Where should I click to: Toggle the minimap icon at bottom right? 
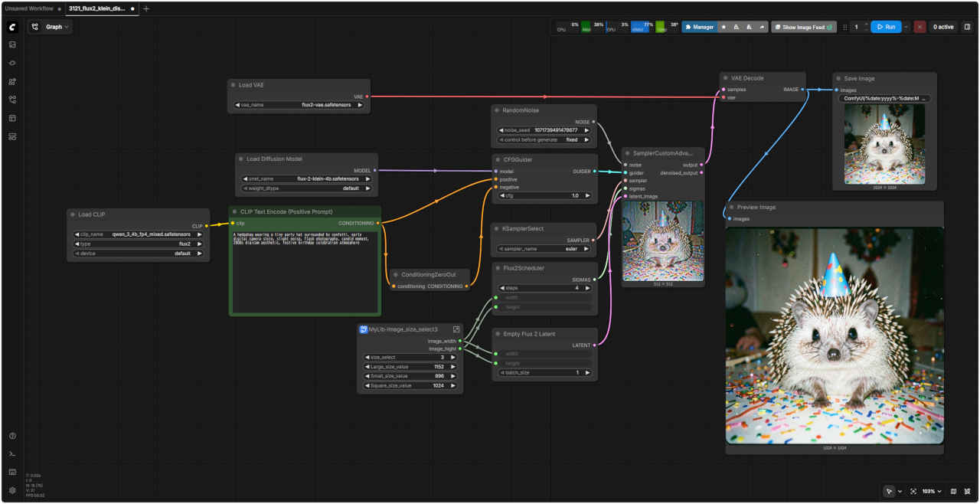click(x=953, y=491)
